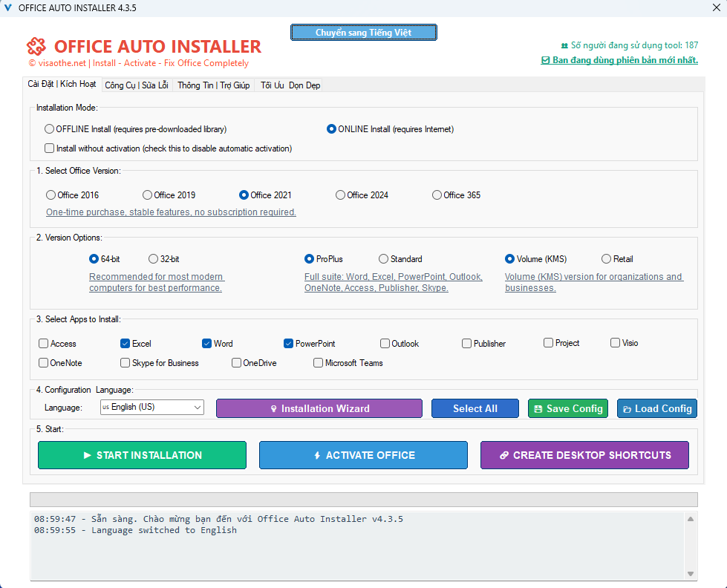Click the log scrollbar up arrow
Image resolution: width=727 pixels, height=588 pixels.
tap(691, 519)
